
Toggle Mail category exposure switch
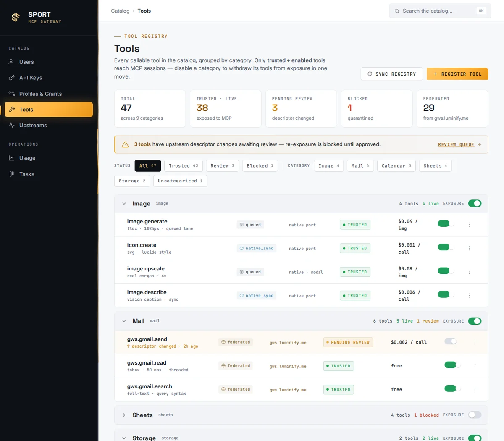point(475,321)
